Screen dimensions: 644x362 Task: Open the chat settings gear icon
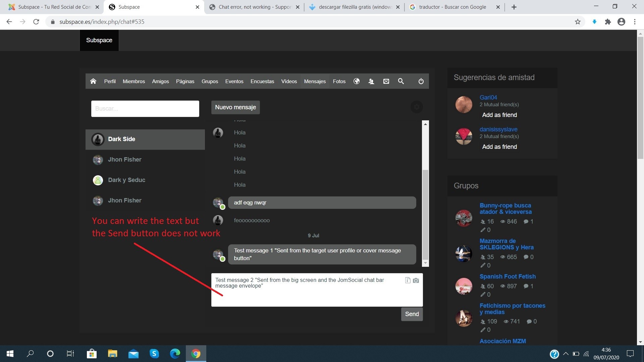coord(417,107)
